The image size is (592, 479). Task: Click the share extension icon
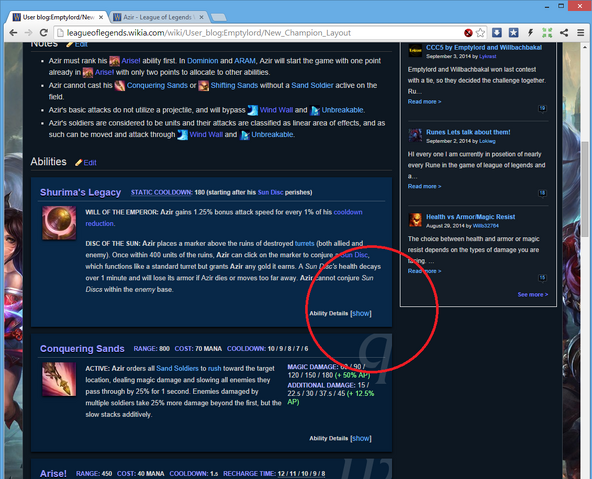pos(564,33)
